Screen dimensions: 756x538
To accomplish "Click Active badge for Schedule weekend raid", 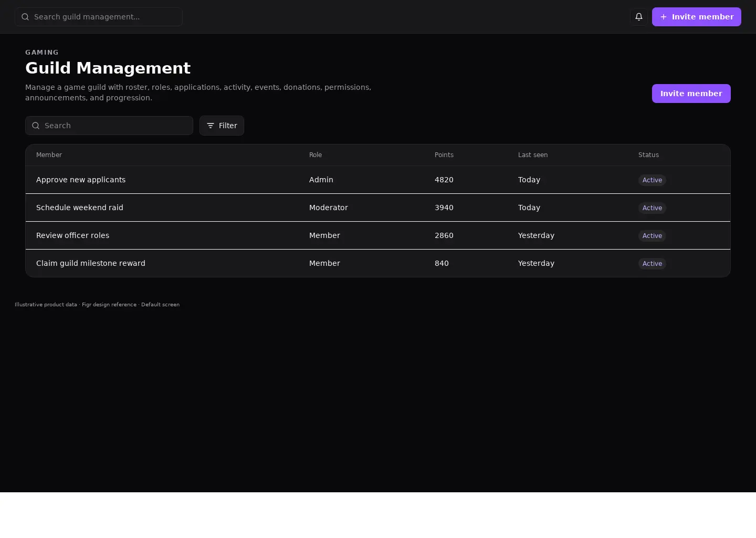I will pos(652,208).
